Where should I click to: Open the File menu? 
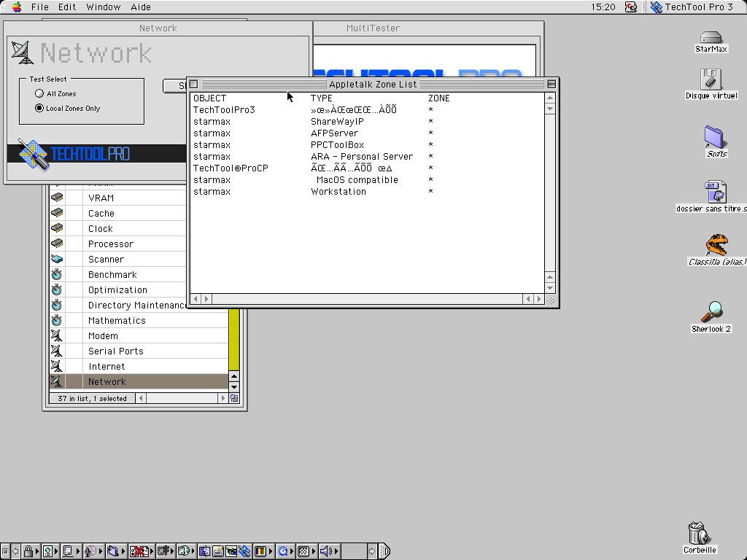pyautogui.click(x=40, y=7)
